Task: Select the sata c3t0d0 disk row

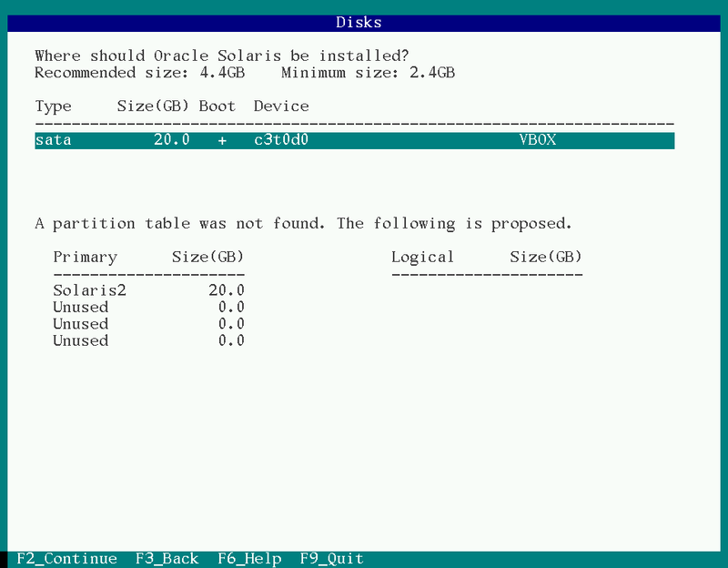Action: (354, 140)
